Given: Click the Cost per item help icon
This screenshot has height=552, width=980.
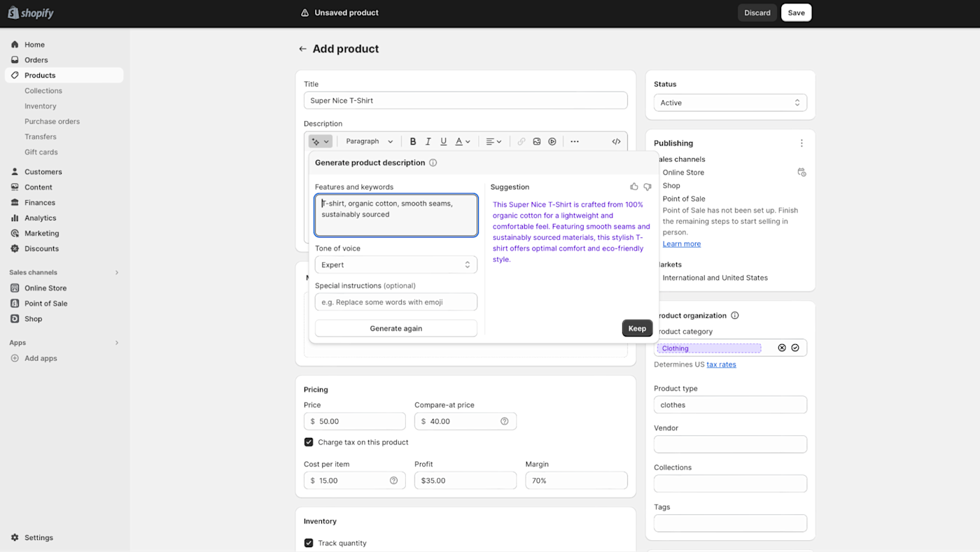Looking at the screenshot, I should tap(393, 481).
